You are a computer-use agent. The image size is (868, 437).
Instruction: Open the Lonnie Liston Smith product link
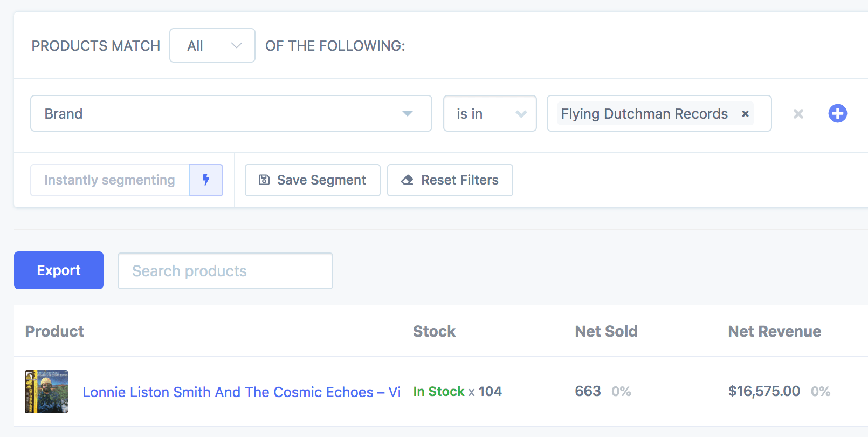coord(241,392)
